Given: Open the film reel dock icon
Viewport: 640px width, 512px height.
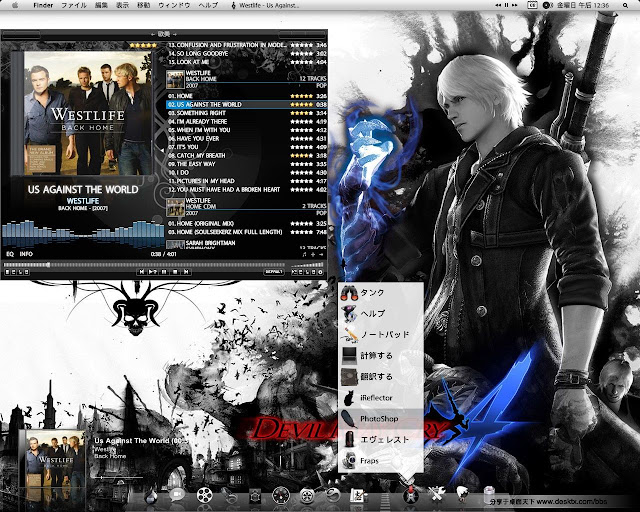Looking at the screenshot, I should coord(204,495).
